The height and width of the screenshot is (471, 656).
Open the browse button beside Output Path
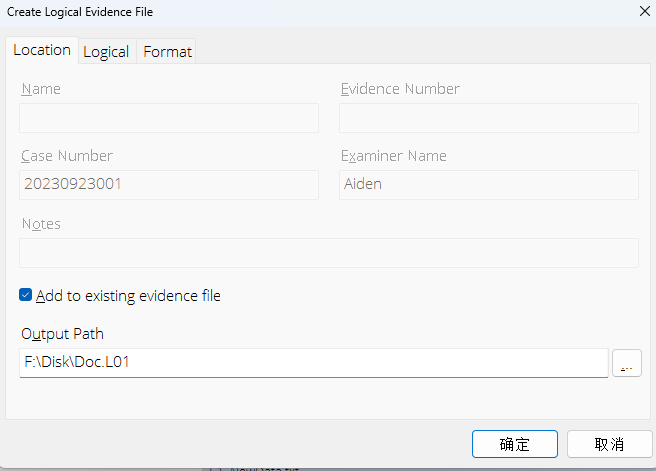point(625,363)
